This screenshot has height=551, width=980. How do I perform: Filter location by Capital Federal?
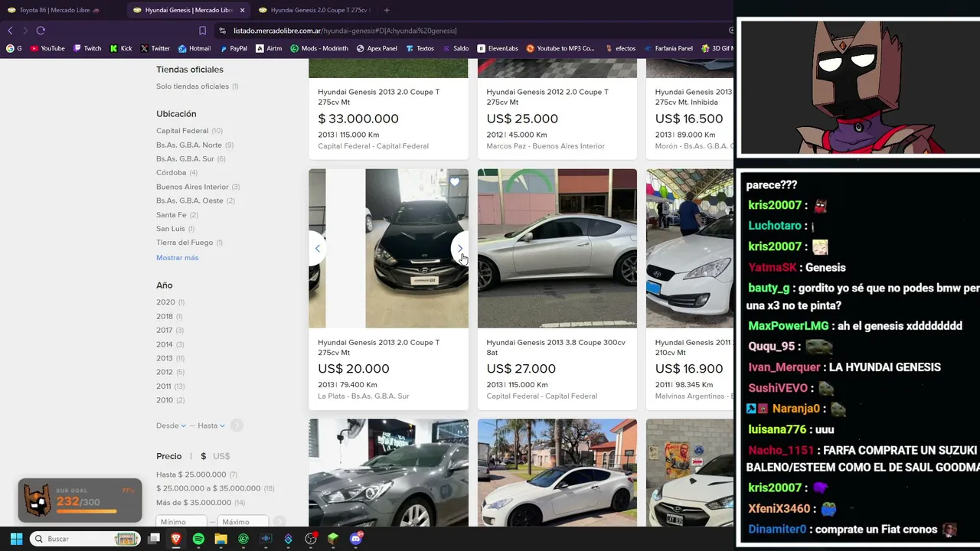point(189,131)
